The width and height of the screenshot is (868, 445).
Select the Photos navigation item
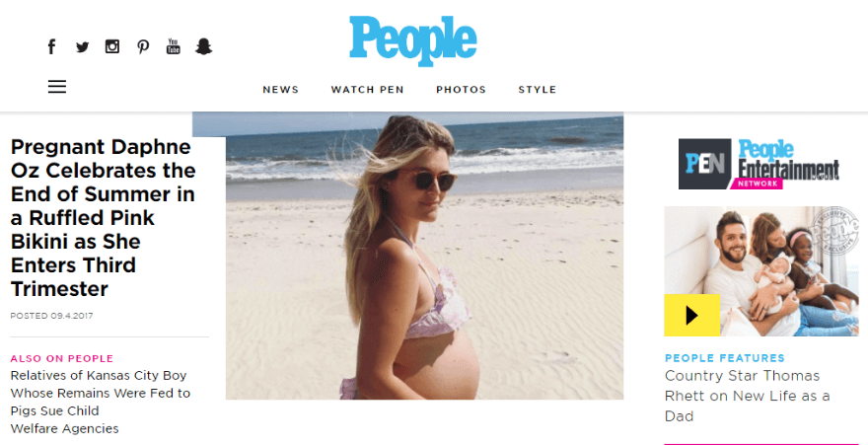462,90
